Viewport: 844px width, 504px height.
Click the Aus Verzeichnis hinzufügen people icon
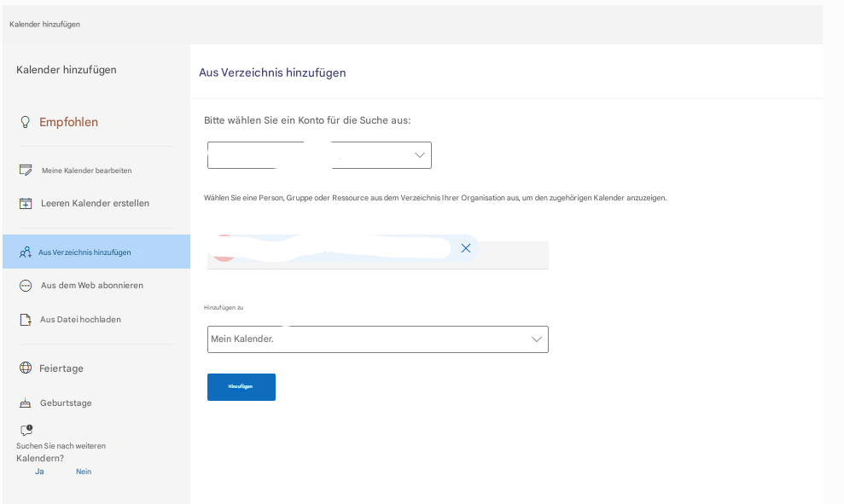pos(26,252)
